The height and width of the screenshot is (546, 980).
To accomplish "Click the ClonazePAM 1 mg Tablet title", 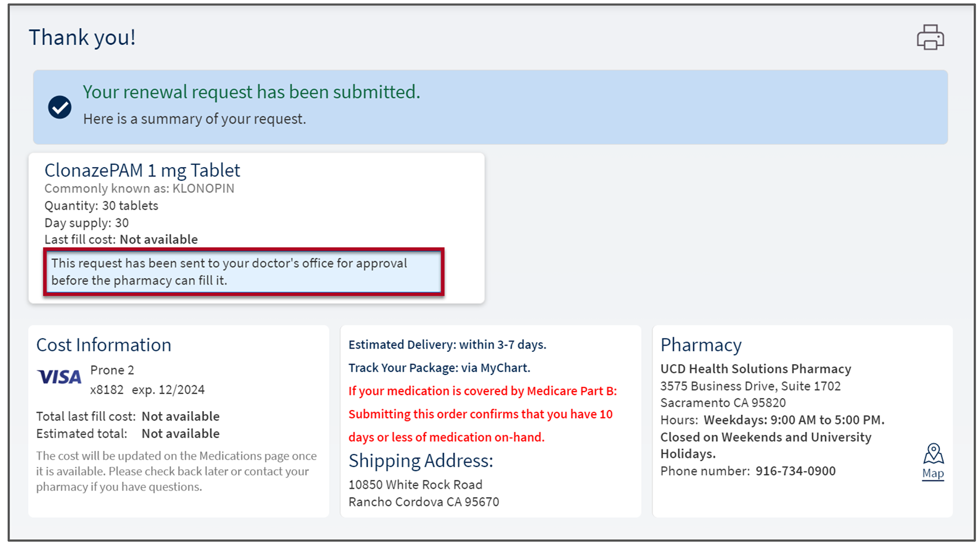I will click(x=142, y=170).
